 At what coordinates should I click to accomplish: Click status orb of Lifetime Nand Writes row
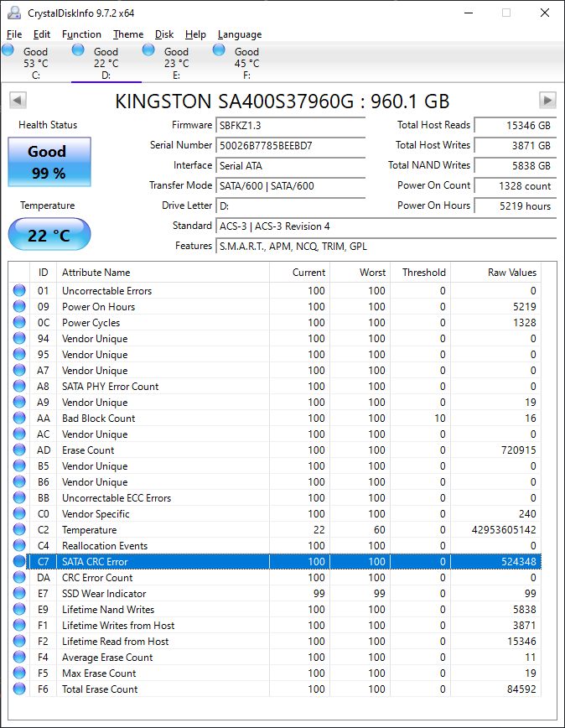tap(19, 609)
